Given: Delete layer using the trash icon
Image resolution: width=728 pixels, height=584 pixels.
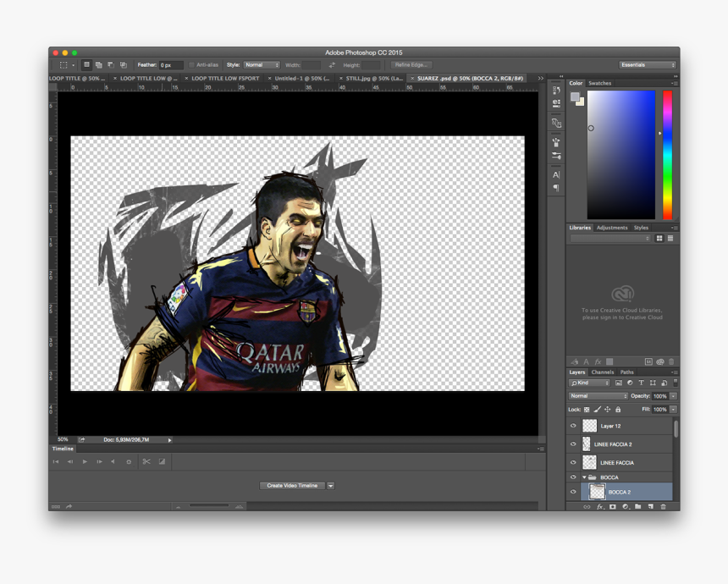Looking at the screenshot, I should click(x=664, y=507).
